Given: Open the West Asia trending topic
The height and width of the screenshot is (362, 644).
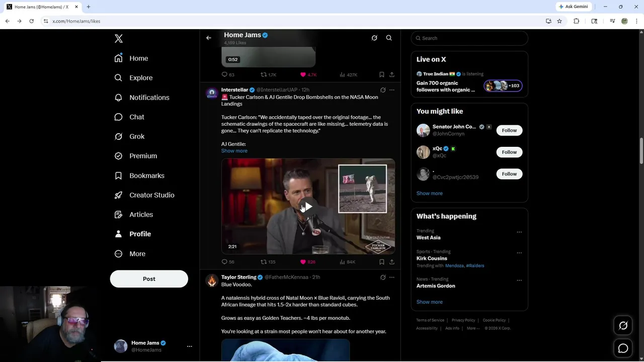Looking at the screenshot, I should [x=429, y=238].
